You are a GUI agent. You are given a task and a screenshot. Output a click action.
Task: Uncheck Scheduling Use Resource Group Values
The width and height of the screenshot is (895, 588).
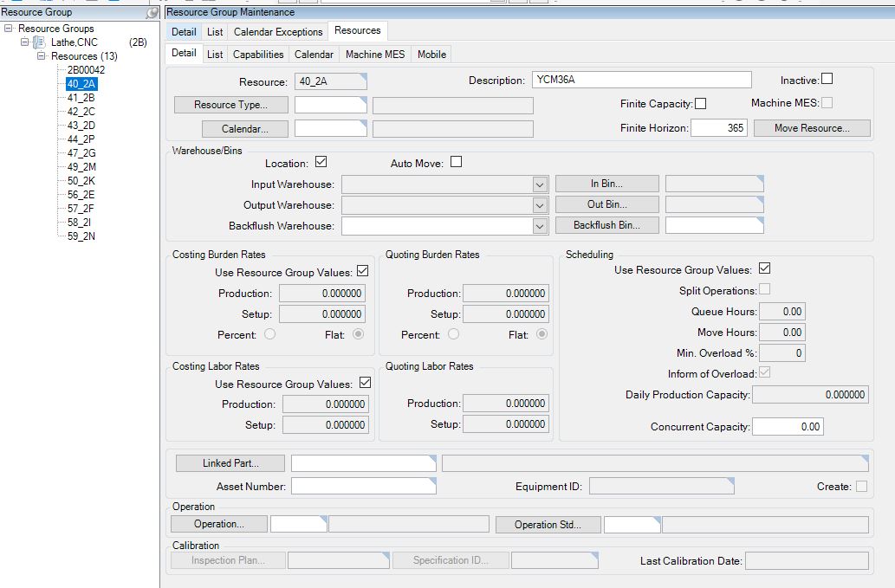764,268
